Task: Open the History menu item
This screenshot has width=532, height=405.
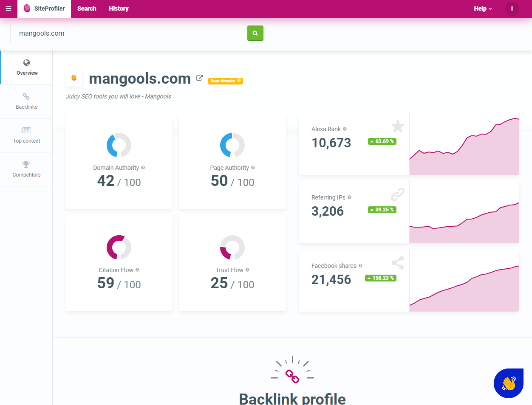Action: click(x=119, y=9)
